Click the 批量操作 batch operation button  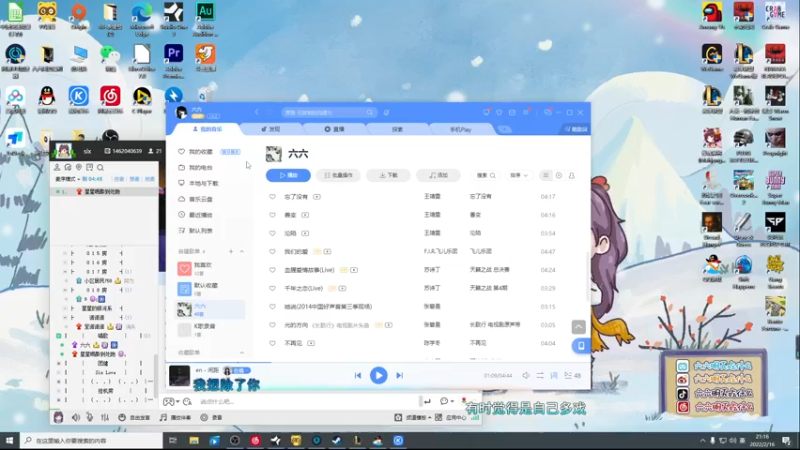(338, 175)
